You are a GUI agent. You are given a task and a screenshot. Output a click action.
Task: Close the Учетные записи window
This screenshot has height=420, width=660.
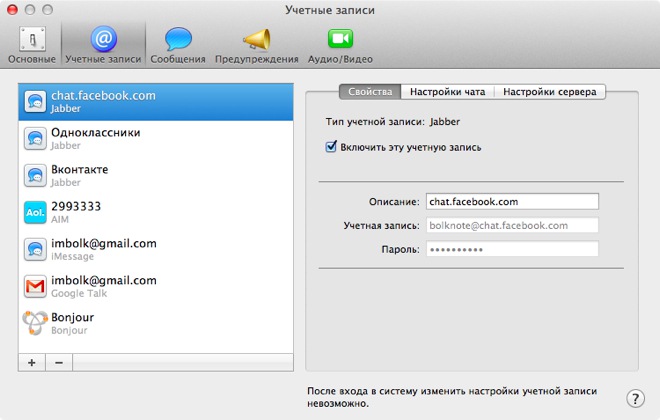(13, 9)
